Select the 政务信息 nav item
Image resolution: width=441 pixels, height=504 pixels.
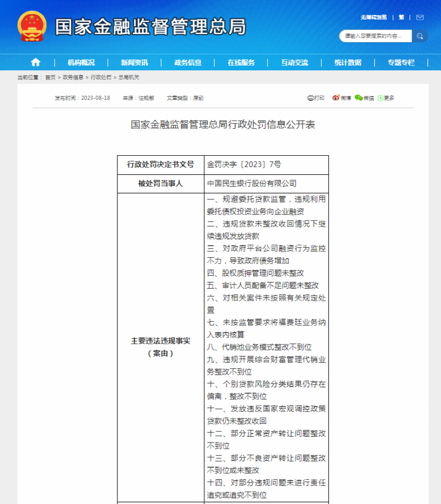pos(188,63)
